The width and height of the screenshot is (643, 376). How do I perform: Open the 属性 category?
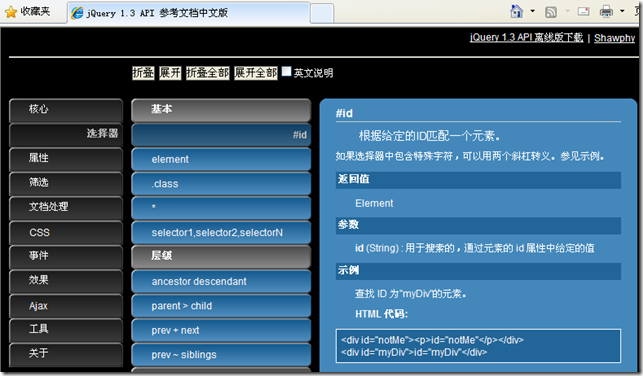[x=66, y=159]
